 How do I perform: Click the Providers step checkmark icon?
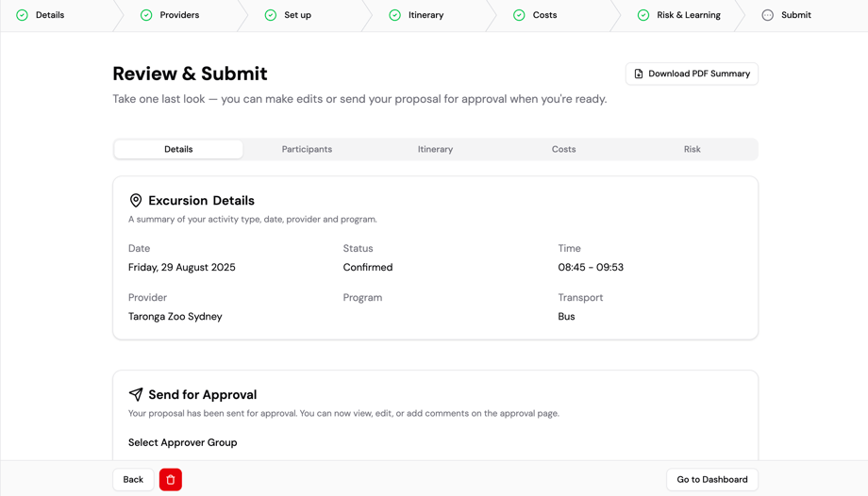(x=146, y=15)
